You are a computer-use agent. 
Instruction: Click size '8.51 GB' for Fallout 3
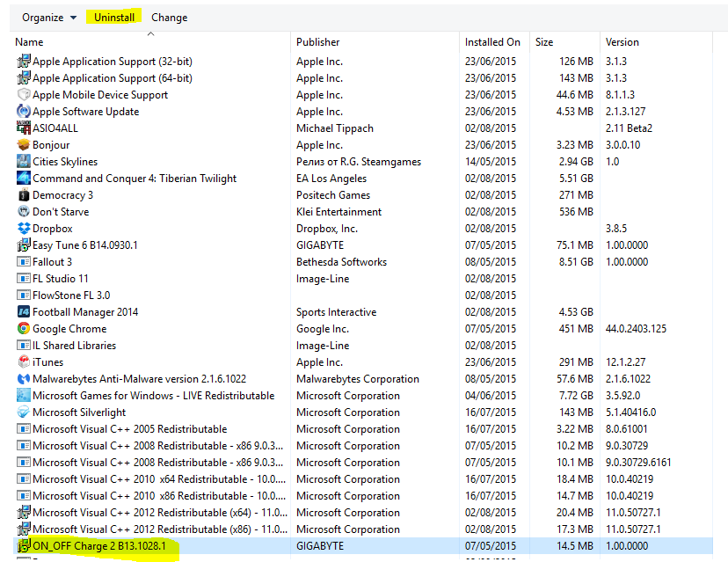(x=576, y=262)
